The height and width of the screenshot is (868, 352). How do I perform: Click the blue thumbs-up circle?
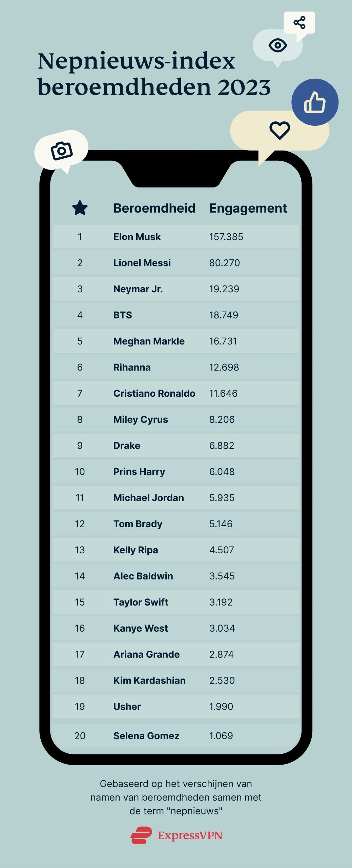pos(315,102)
